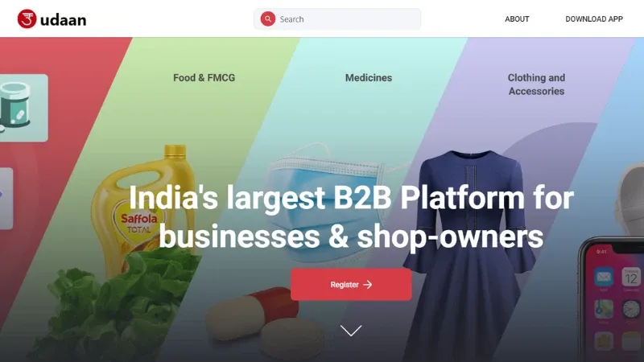The height and width of the screenshot is (362, 644).
Task: Open the ABOUT menu item
Action: 517,19
